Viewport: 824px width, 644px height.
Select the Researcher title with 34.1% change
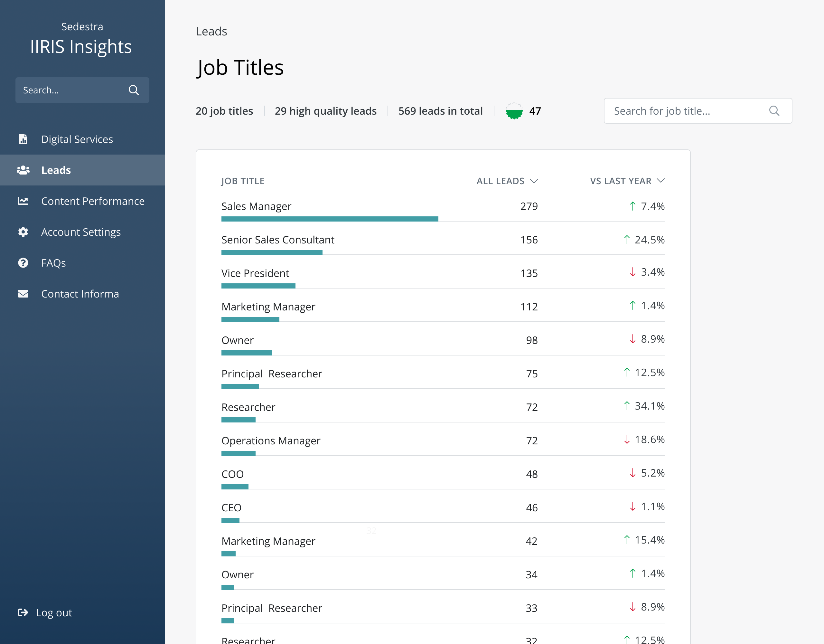click(x=248, y=407)
